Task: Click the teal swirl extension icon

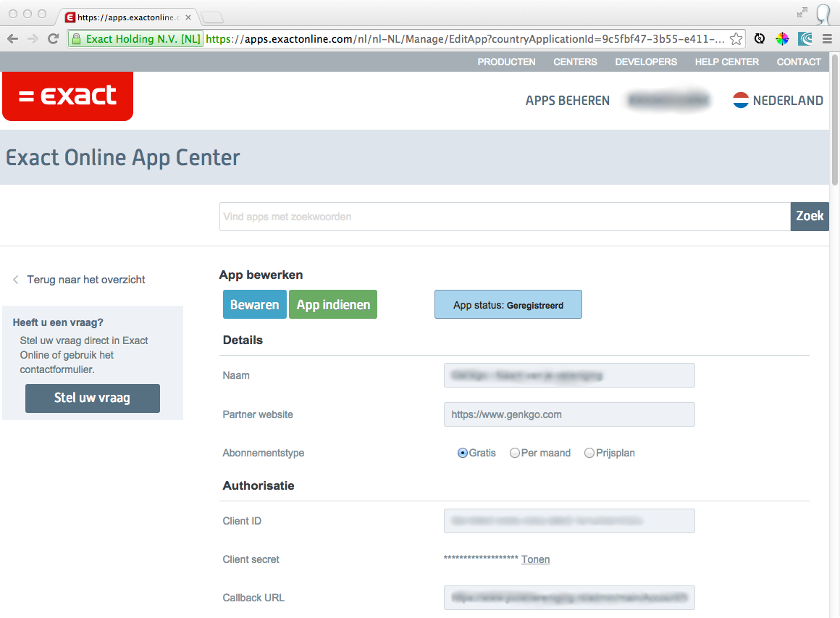Action: [805, 38]
